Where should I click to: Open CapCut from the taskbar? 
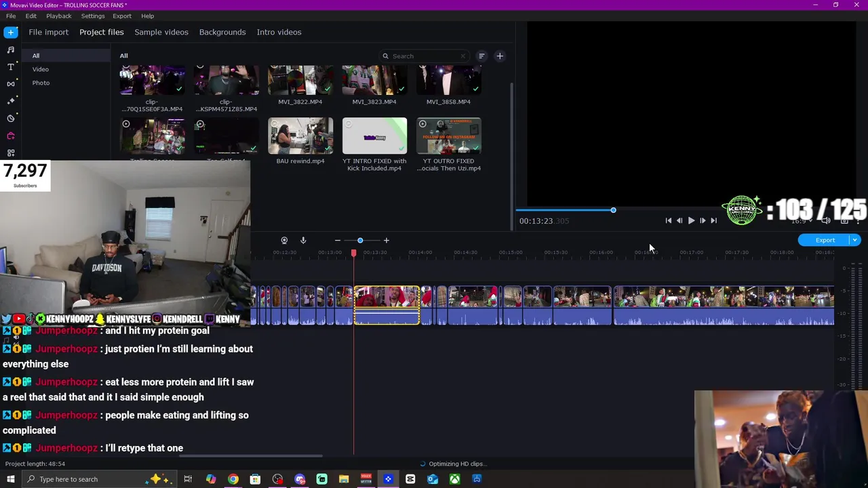(x=410, y=479)
